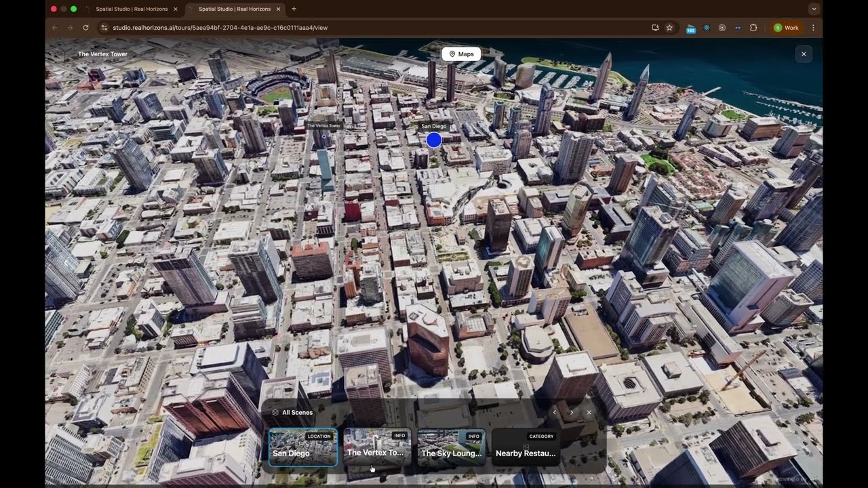The width and height of the screenshot is (868, 488).
Task: Open the circular target extension icon
Action: (x=722, y=28)
